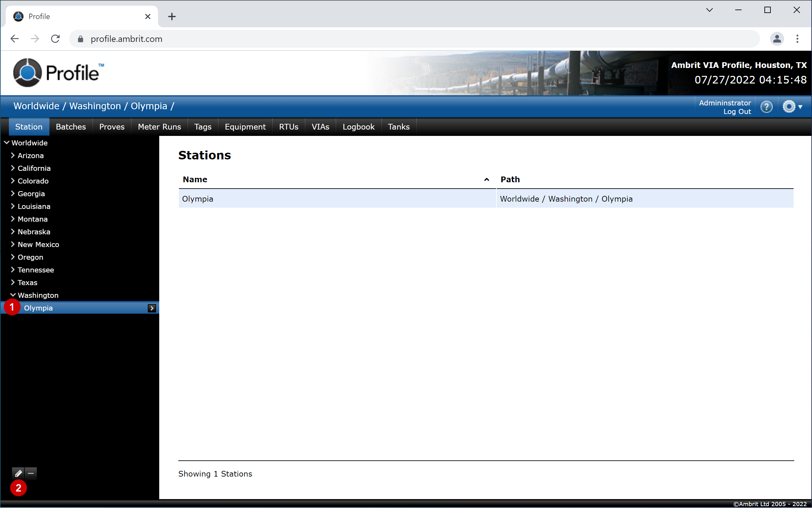Select the Texas tree label
Screen dimensions: 812x508
28,283
